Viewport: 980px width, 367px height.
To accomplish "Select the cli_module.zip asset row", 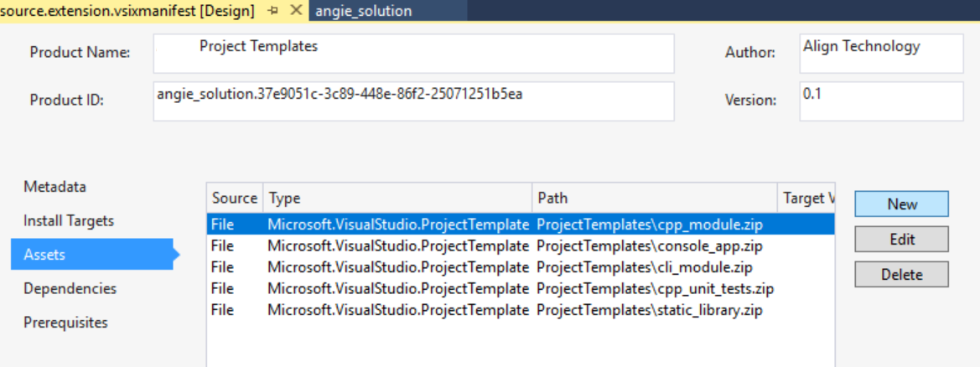I will pyautogui.click(x=520, y=267).
